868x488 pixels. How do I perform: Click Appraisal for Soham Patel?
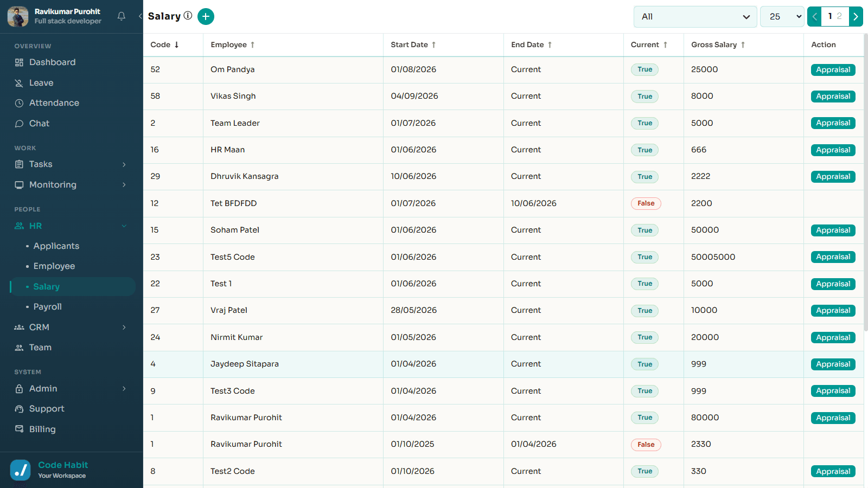(833, 230)
